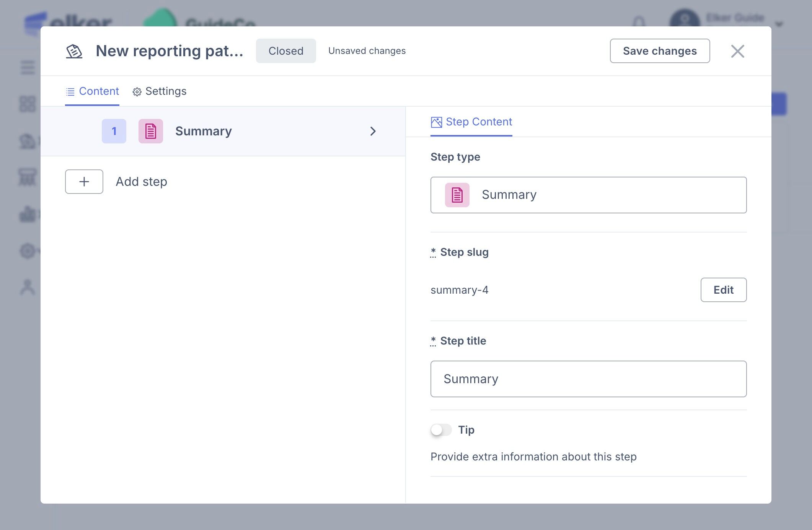Click the plus icon to add step
The height and width of the screenshot is (530, 812).
click(x=84, y=182)
